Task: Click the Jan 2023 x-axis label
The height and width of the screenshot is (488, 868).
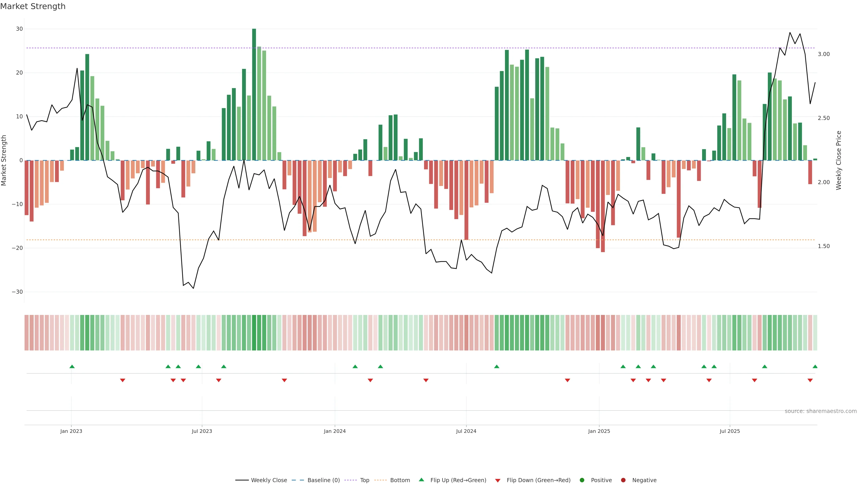Action: point(71,431)
